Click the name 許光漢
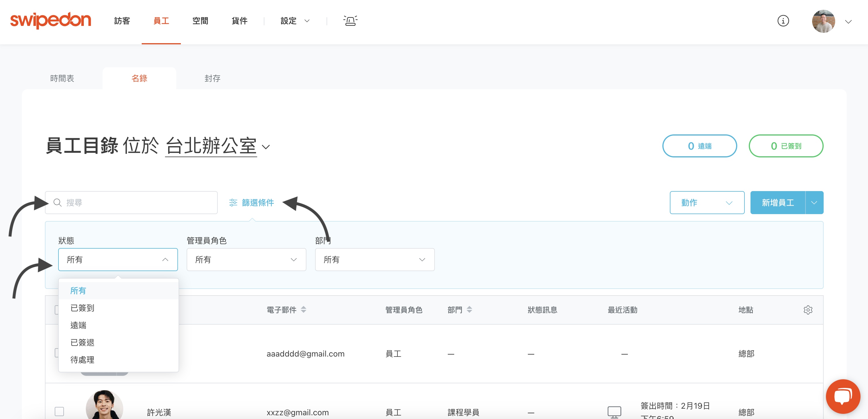868x419 pixels. click(159, 412)
